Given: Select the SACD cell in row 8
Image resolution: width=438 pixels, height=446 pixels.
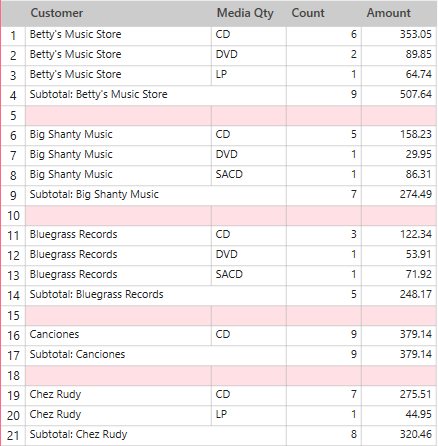Looking at the screenshot, I should 249,176.
